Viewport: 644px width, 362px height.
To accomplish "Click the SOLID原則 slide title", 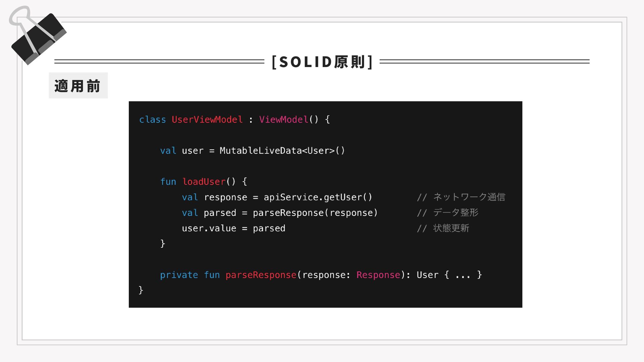I will click(x=322, y=62).
